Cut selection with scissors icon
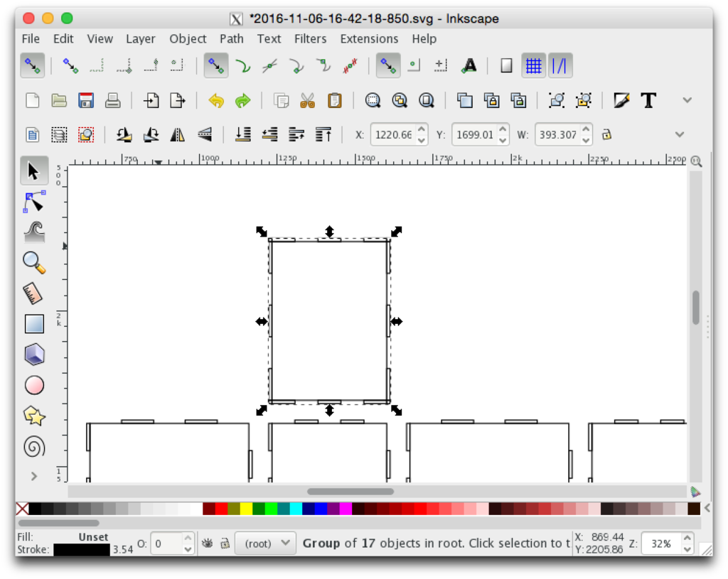The height and width of the screenshot is (579, 728). click(307, 100)
